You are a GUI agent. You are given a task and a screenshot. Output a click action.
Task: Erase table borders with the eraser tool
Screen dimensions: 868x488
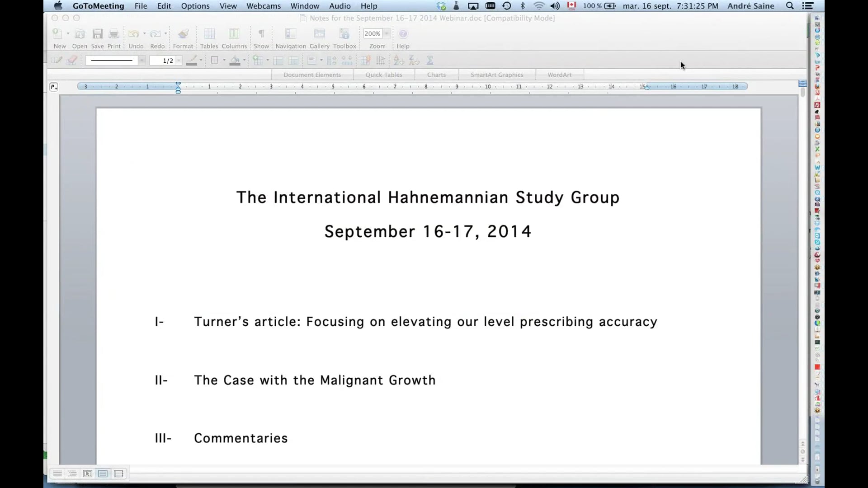(x=72, y=60)
